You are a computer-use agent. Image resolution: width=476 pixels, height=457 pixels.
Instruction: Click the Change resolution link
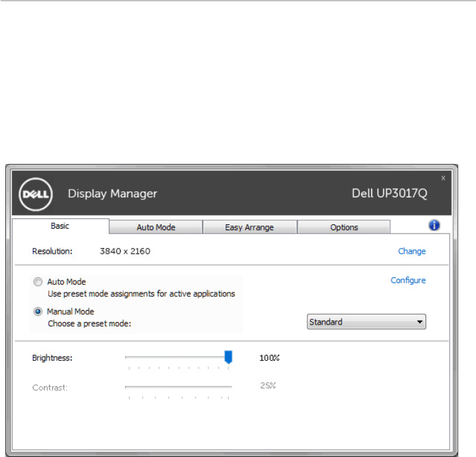[412, 251]
